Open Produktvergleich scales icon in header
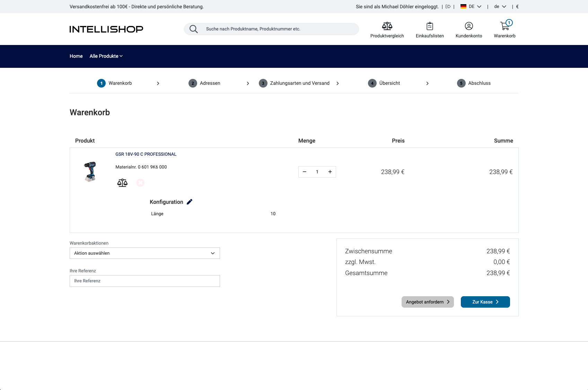Viewport: 588px width, 390px height. (387, 26)
